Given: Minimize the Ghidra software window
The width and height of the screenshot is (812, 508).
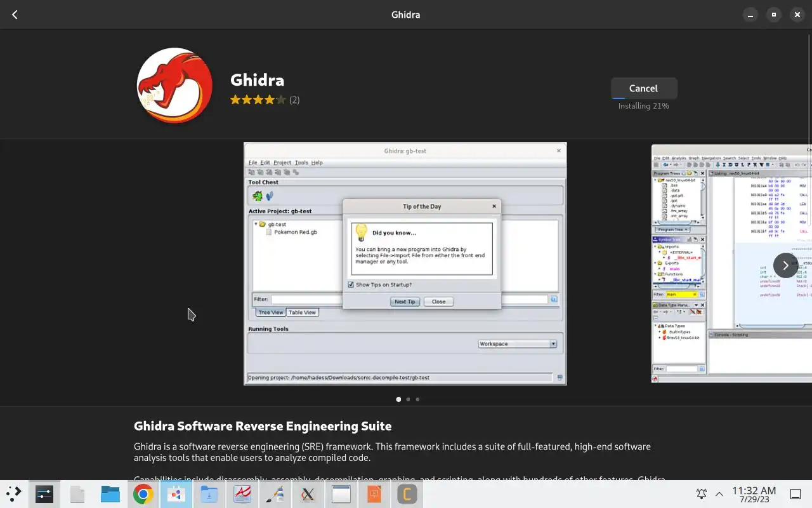Looking at the screenshot, I should [x=750, y=15].
